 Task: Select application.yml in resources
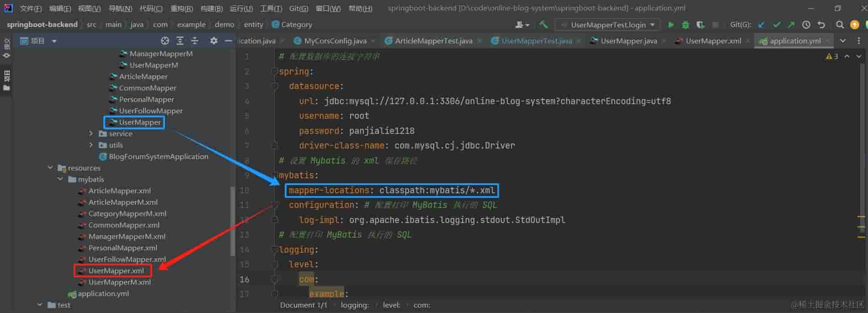pyautogui.click(x=103, y=293)
